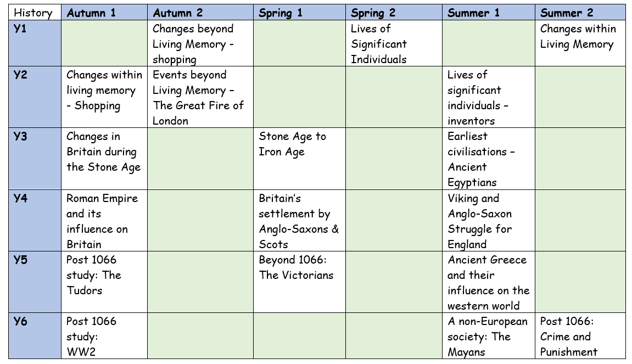Select the Viking and Anglo-Saxon Struggle cell
632x364 pixels.
[489, 221]
